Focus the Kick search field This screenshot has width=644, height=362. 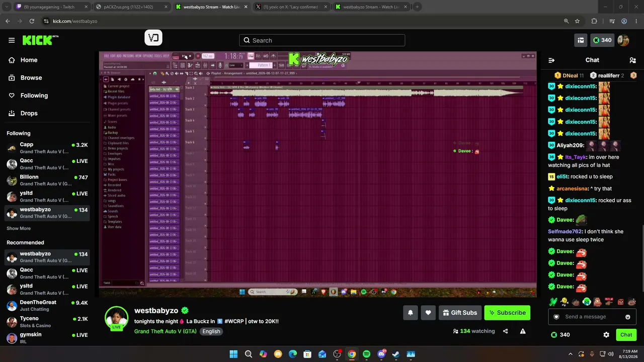(x=322, y=40)
